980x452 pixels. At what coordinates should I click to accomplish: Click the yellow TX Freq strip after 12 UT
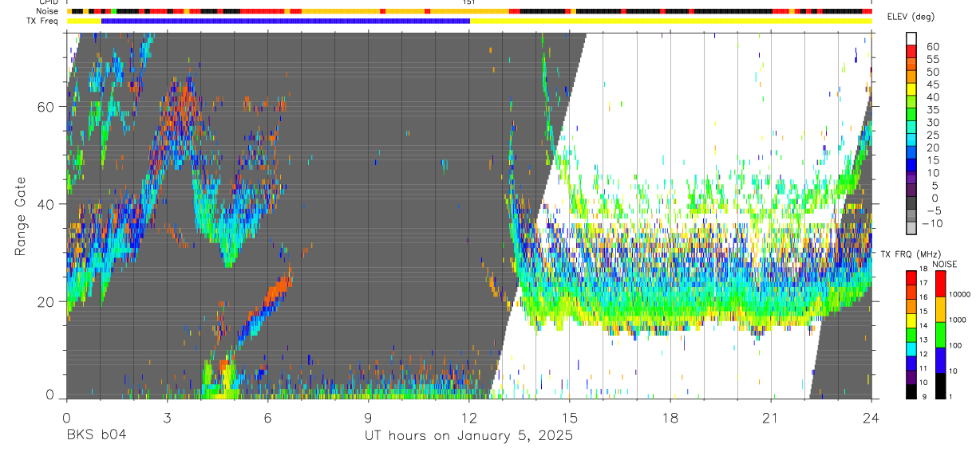point(670,21)
